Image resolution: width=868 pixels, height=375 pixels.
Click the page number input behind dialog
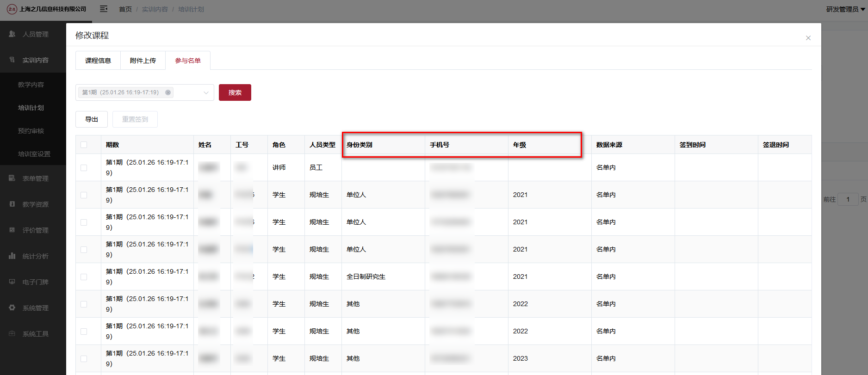click(848, 199)
